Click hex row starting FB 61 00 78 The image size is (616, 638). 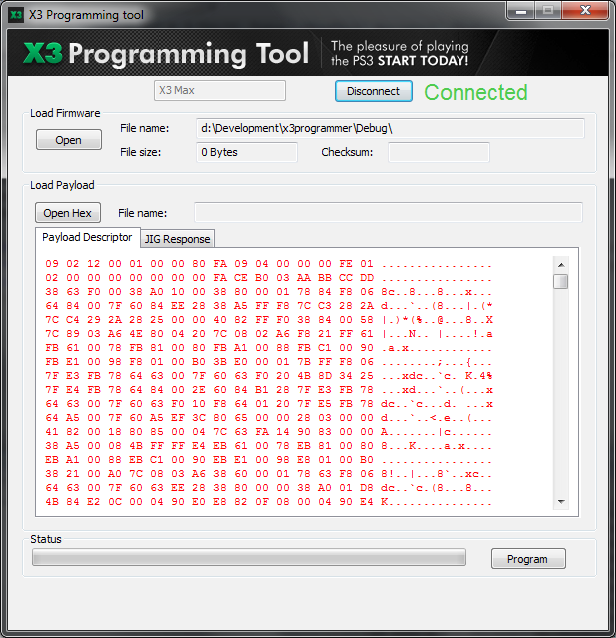coord(269,348)
